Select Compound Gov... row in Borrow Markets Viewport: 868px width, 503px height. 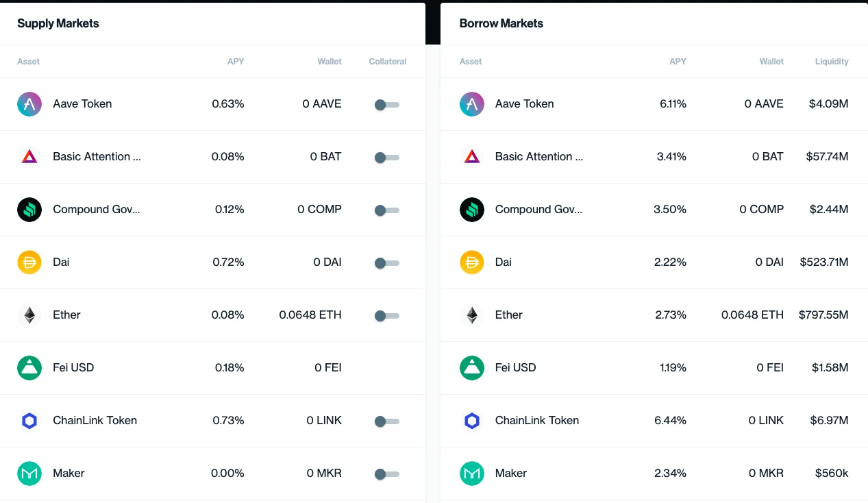click(654, 210)
